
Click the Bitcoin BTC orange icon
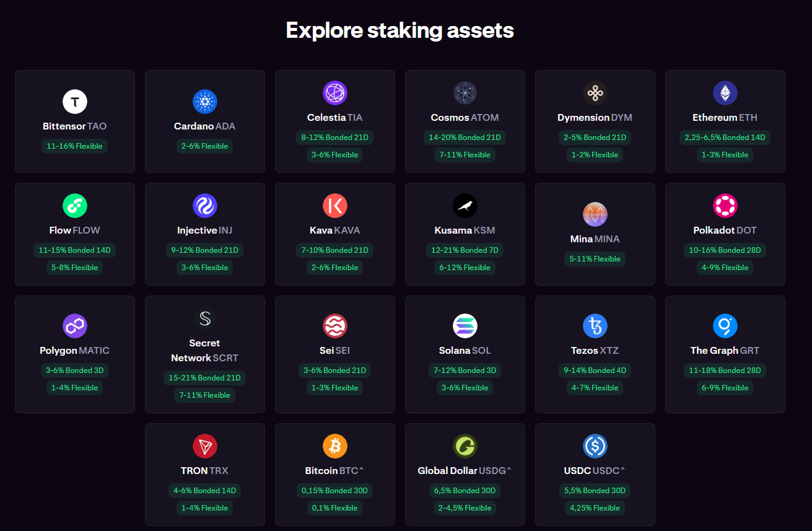click(335, 446)
